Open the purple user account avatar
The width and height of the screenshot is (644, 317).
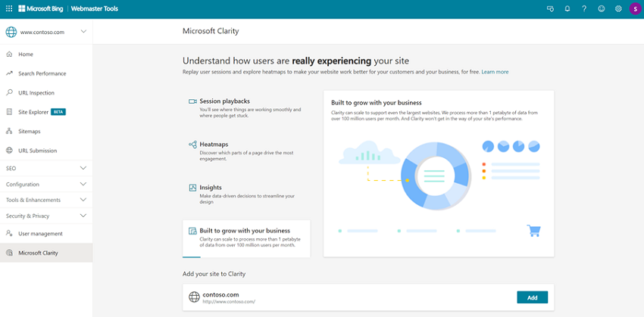point(635,8)
